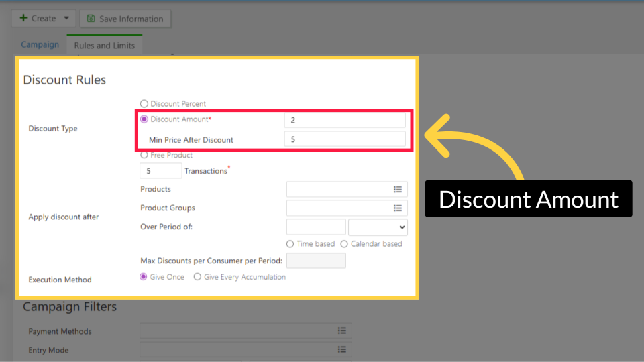Click Max Discounts per Consumer per Period field
This screenshot has width=644, height=362.
pyautogui.click(x=316, y=261)
